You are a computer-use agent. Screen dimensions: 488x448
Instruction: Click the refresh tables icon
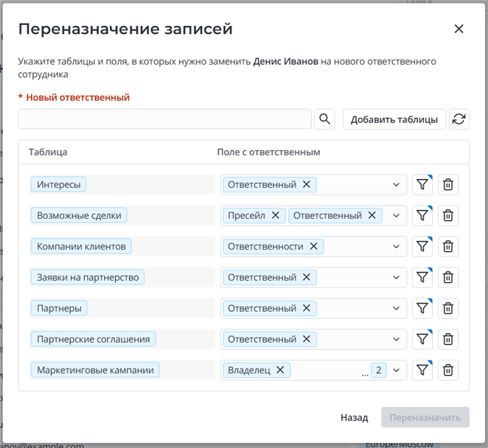click(x=459, y=119)
